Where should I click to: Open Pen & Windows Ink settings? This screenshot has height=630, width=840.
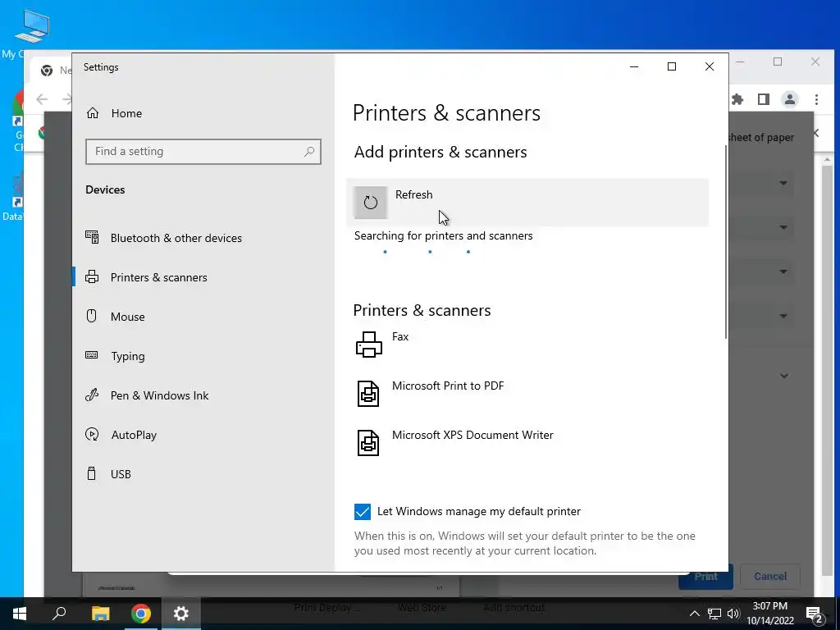(160, 395)
